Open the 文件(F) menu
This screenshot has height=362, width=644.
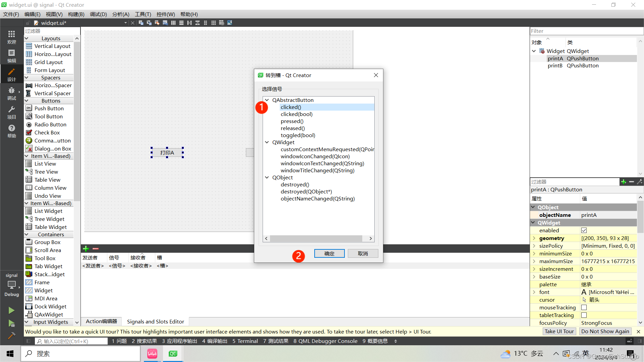click(11, 14)
